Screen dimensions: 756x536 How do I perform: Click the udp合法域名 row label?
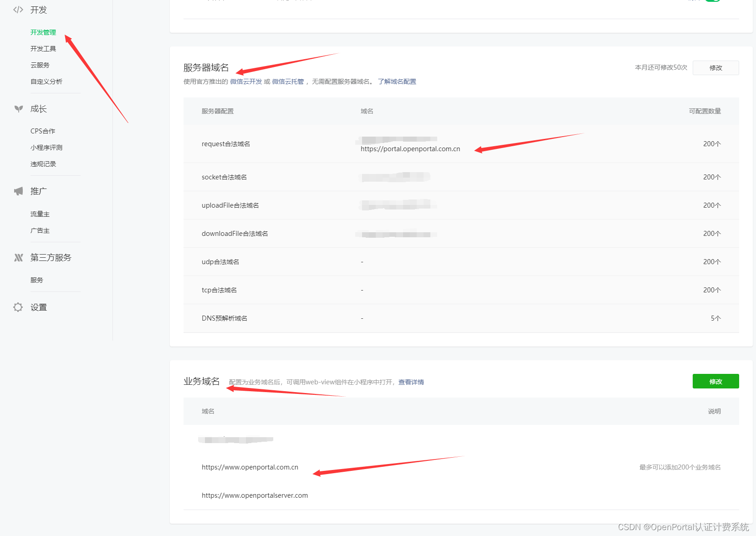coord(220,262)
